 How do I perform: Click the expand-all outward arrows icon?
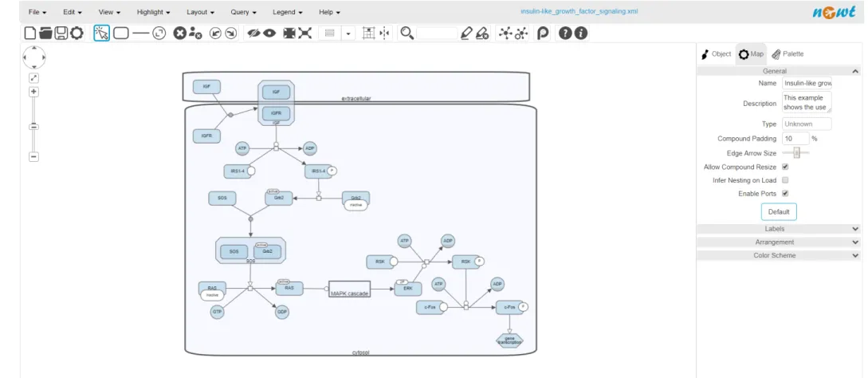point(305,33)
